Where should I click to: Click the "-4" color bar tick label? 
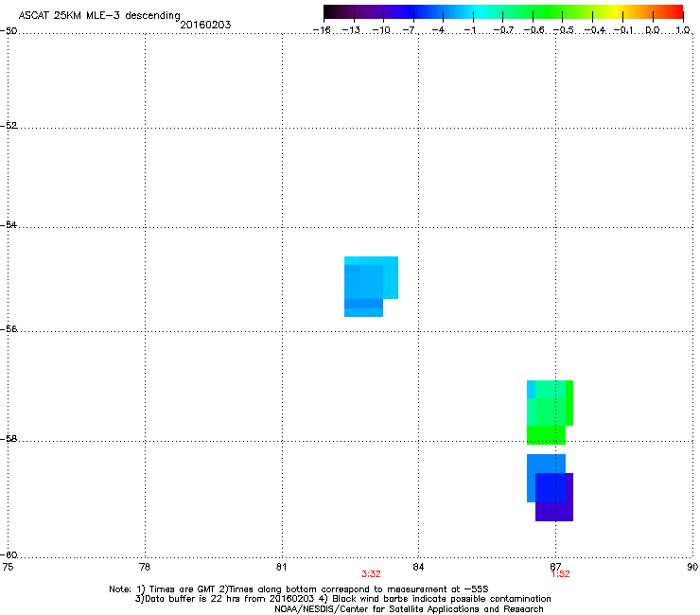point(439,30)
